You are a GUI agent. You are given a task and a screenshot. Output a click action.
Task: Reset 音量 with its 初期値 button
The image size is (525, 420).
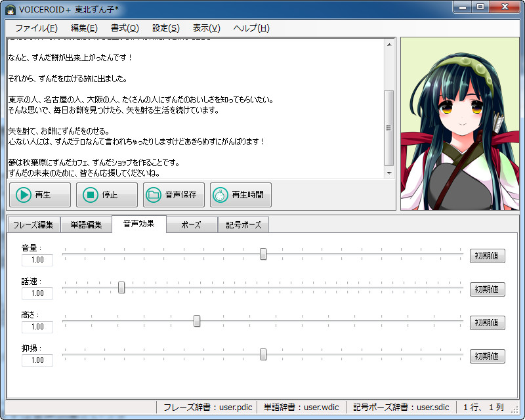click(x=487, y=256)
